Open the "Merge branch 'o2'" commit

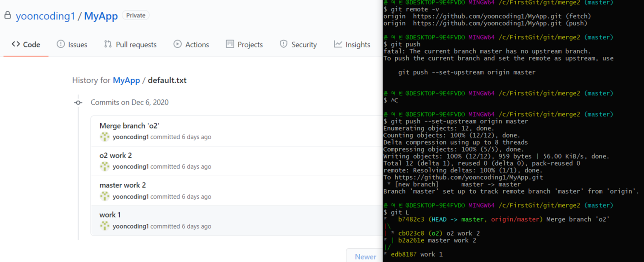click(x=129, y=126)
